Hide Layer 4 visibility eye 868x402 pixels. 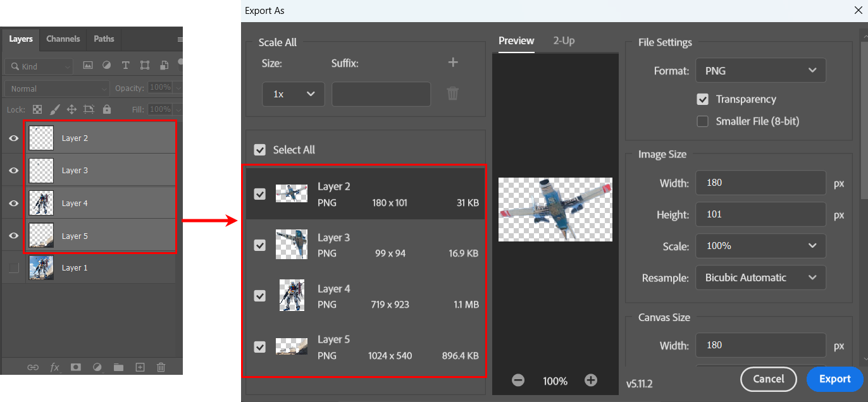[13, 203]
